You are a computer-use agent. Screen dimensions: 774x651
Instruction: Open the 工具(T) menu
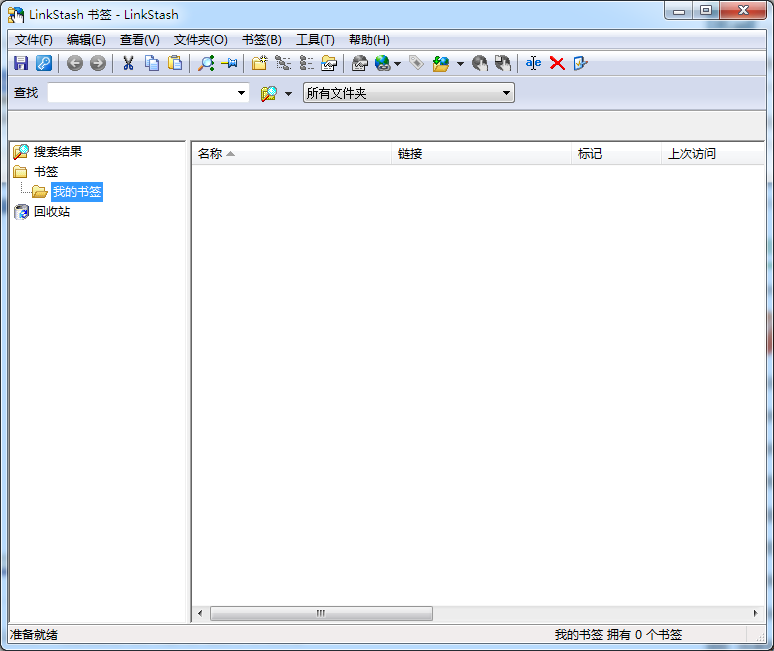coord(315,40)
